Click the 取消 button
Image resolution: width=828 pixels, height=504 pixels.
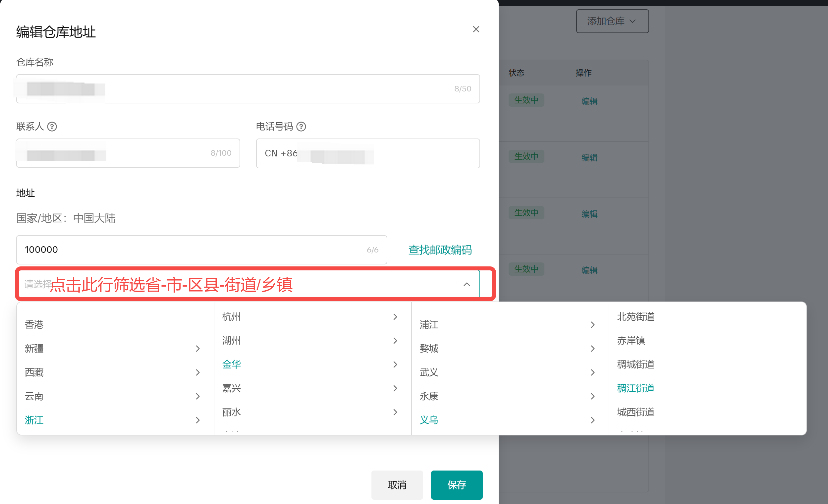397,484
